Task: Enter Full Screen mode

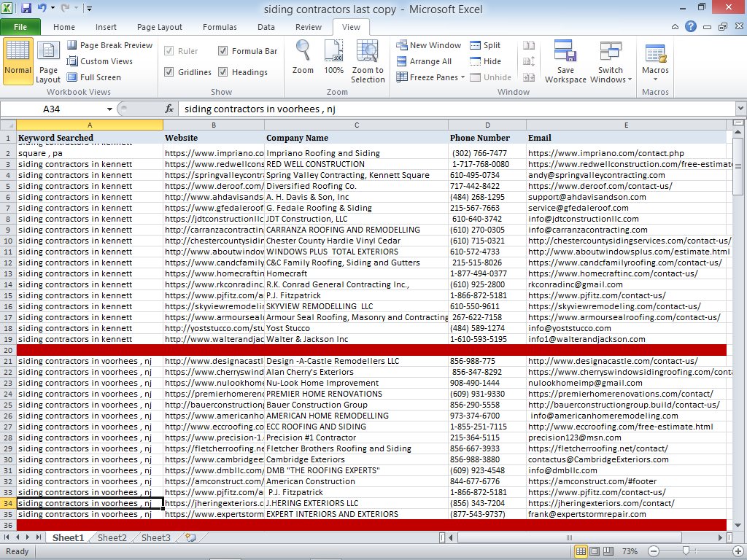Action: pyautogui.click(x=94, y=77)
